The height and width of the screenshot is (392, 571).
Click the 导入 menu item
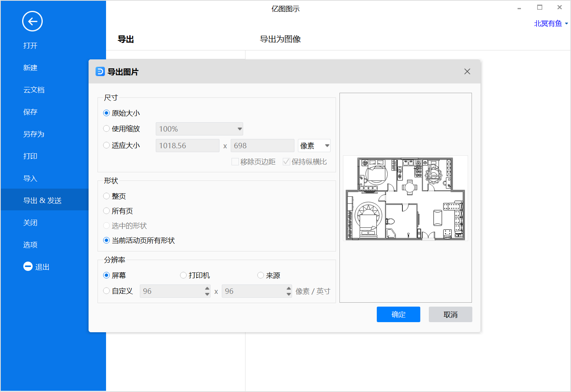(x=30, y=178)
